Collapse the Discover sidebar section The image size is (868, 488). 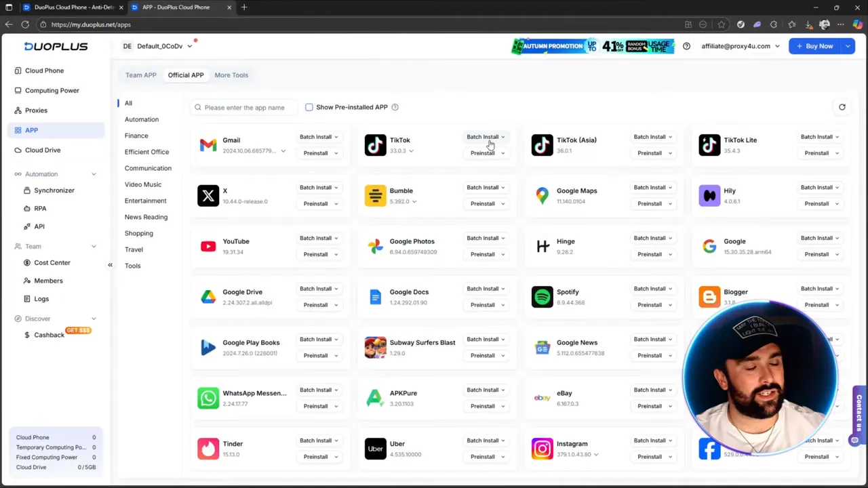(x=94, y=319)
